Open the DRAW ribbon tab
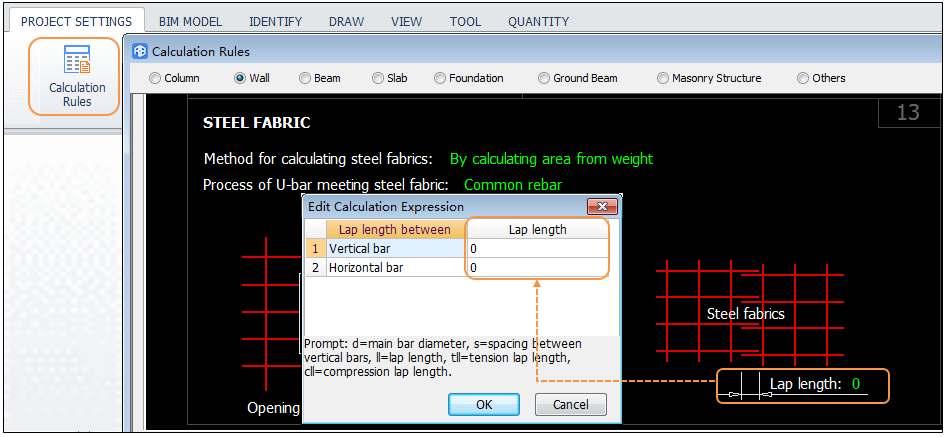This screenshot has height=437, width=947. (346, 21)
